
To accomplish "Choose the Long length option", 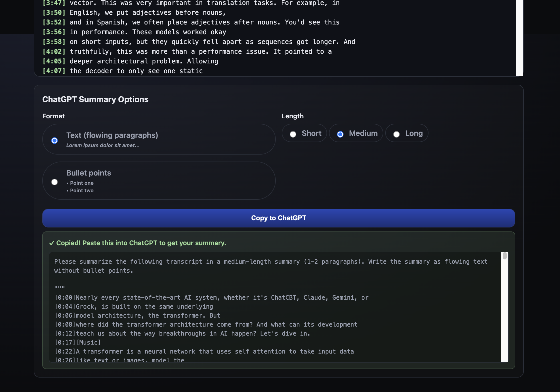I will (x=396, y=134).
